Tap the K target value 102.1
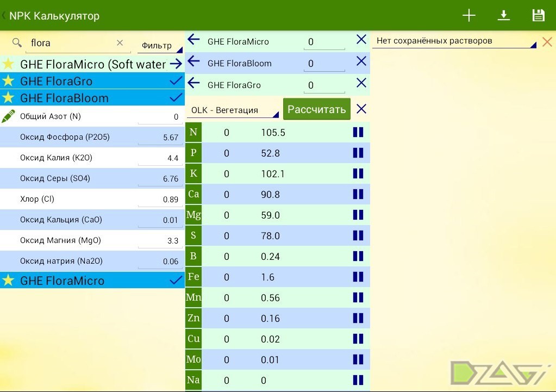The width and height of the screenshot is (556, 392). 272,174
